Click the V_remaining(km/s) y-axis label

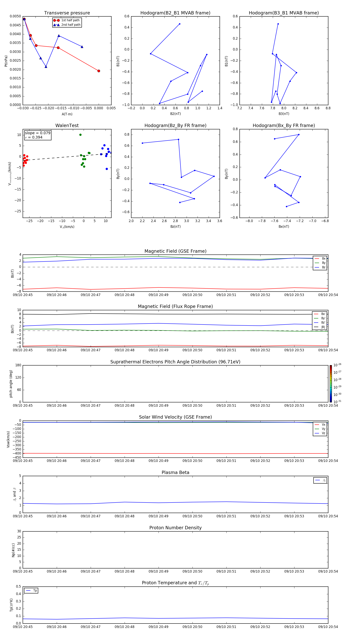10,173
